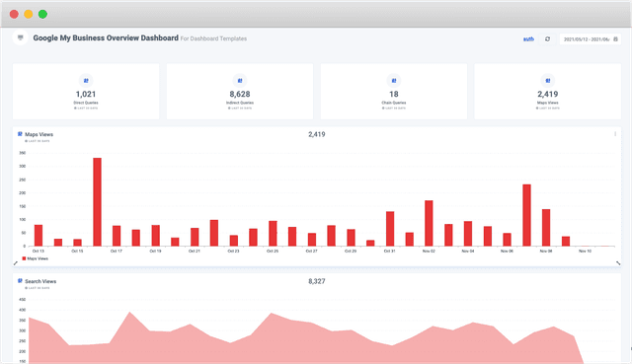The height and width of the screenshot is (364, 632).
Task: Open the Maps Views widget options menu
Action: [615, 134]
